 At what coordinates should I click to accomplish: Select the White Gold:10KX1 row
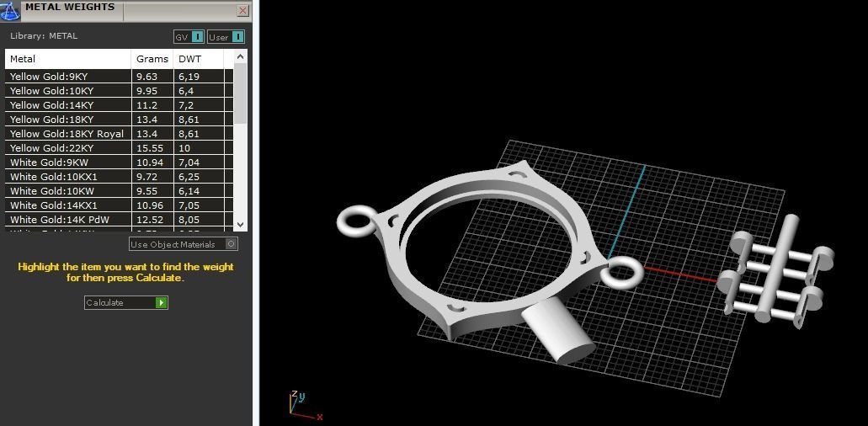(119, 177)
